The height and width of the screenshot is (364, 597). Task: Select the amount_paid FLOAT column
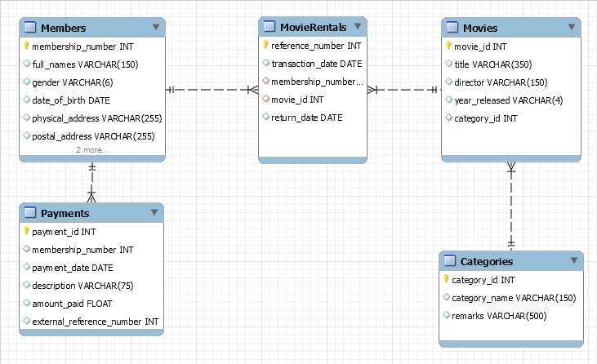coord(72,304)
